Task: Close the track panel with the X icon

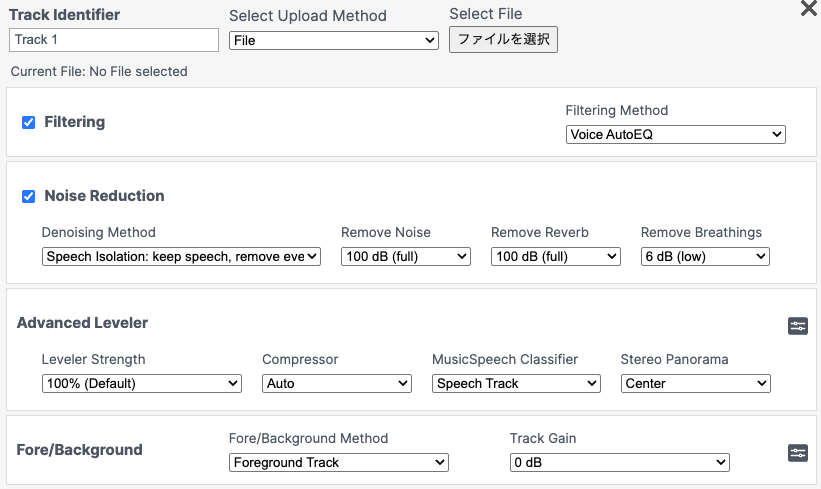Action: coord(808,9)
